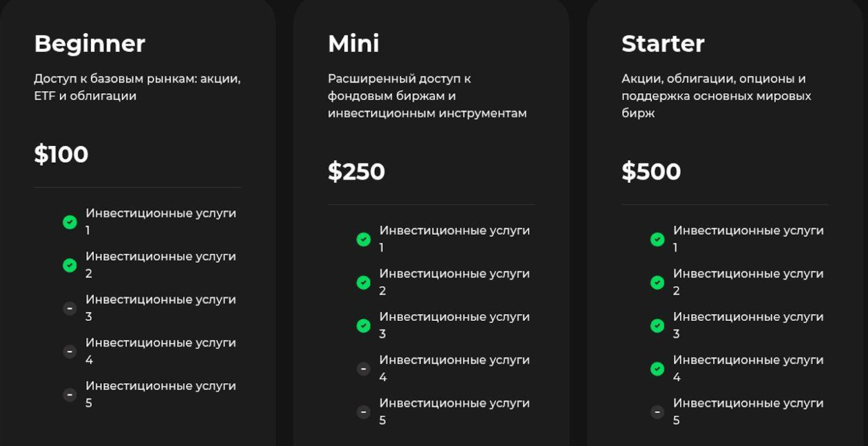Image resolution: width=868 pixels, height=446 pixels.
Task: Click the $500 Starter price
Action: (x=651, y=172)
